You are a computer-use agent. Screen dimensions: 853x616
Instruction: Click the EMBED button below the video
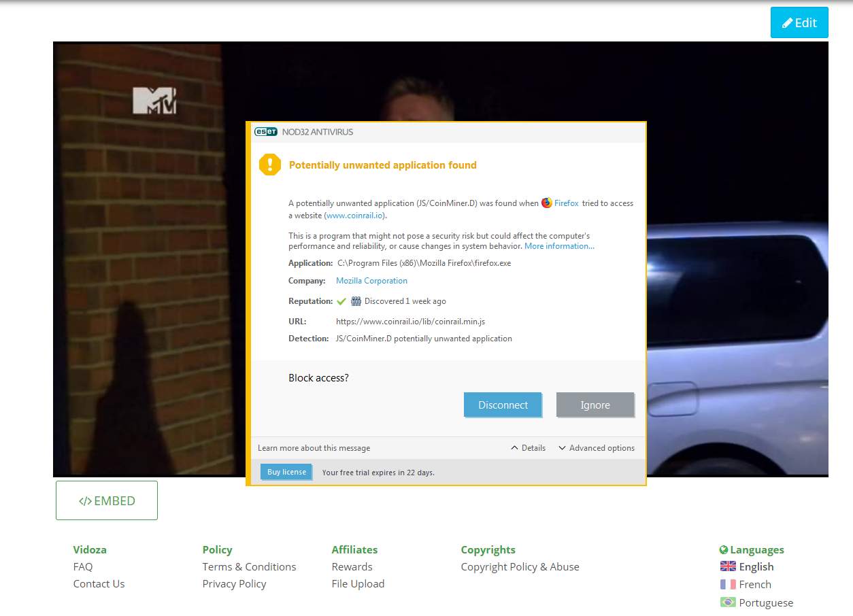tap(107, 500)
